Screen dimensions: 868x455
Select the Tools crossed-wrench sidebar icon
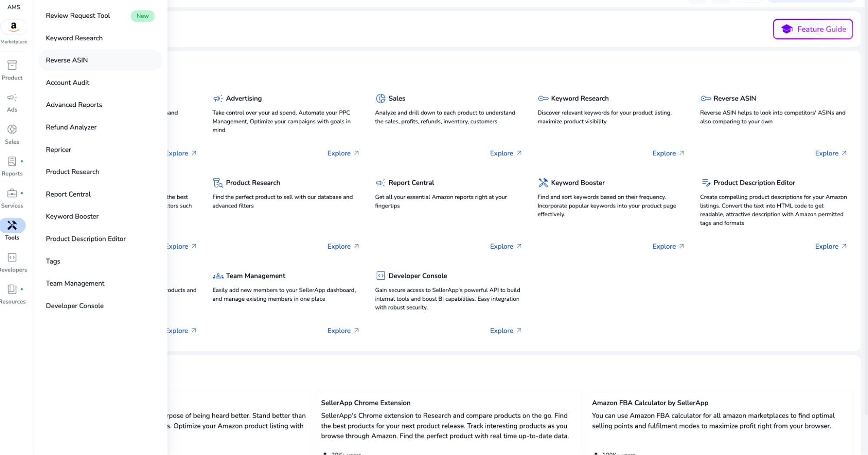(12, 225)
